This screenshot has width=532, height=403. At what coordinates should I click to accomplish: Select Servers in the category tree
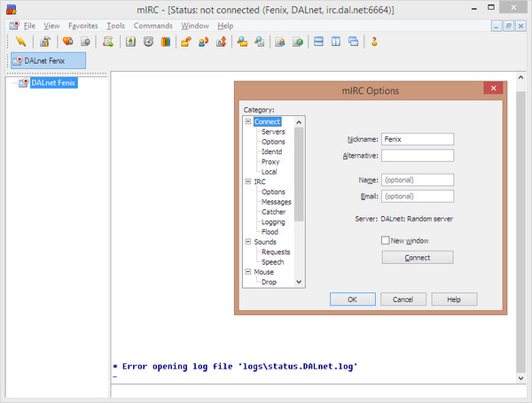point(273,132)
